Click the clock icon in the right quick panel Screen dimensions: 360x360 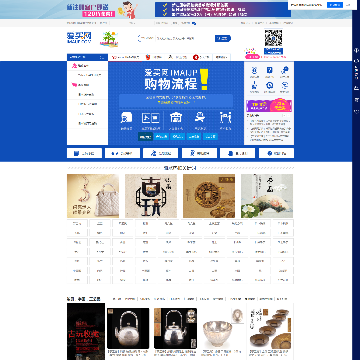[269, 85]
